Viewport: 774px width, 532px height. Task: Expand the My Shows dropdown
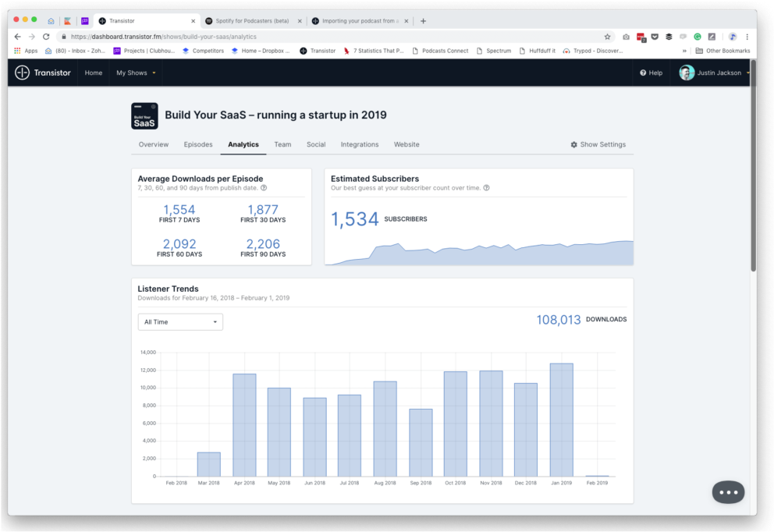coord(136,73)
